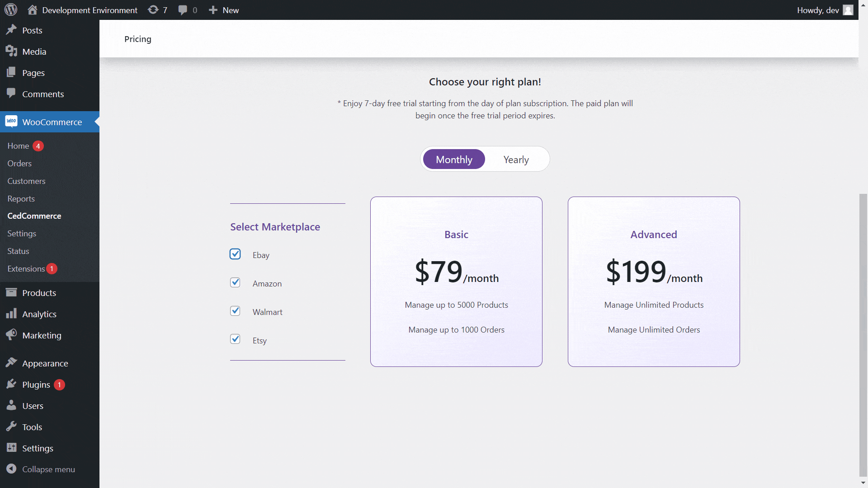
Task: Switch to Monthly billing option
Action: (454, 159)
